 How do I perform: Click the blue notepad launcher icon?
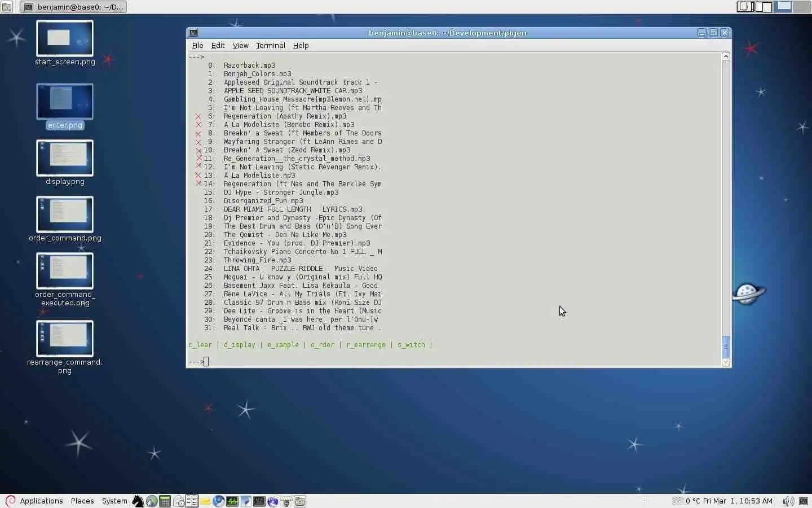click(246, 501)
